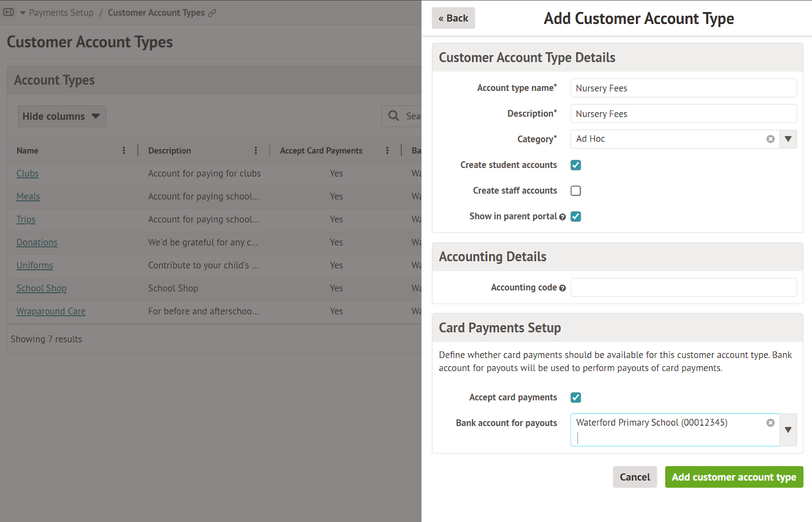Click the search magnifier icon
Screen dimensions: 812x522
[x=393, y=116]
